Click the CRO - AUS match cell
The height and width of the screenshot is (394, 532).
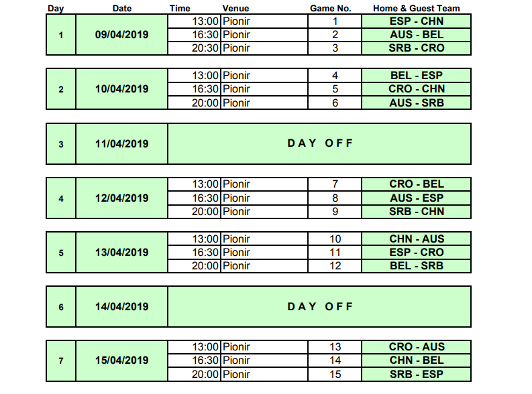pos(416,347)
